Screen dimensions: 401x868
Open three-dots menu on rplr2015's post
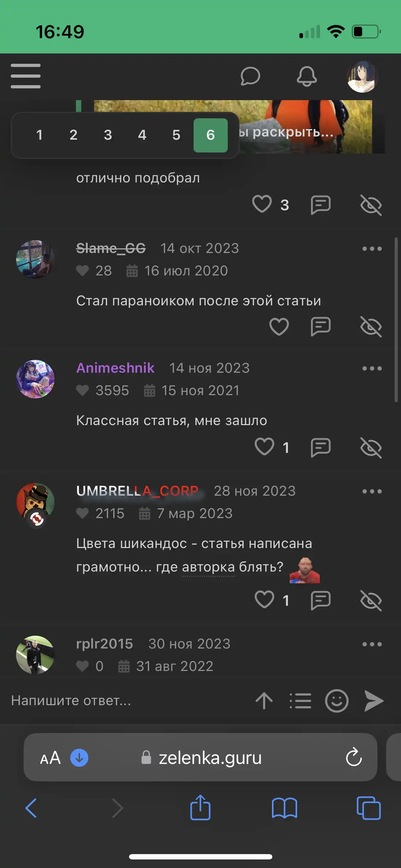pyautogui.click(x=372, y=644)
